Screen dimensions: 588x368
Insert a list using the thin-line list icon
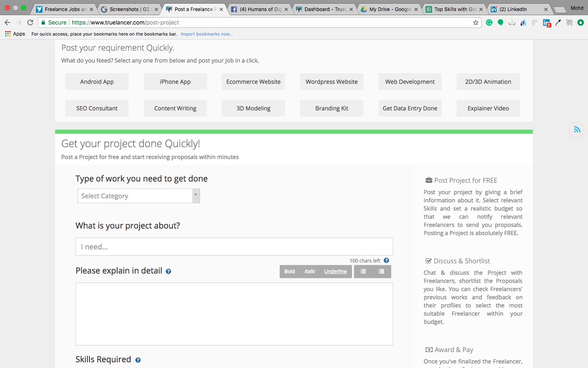(x=363, y=272)
